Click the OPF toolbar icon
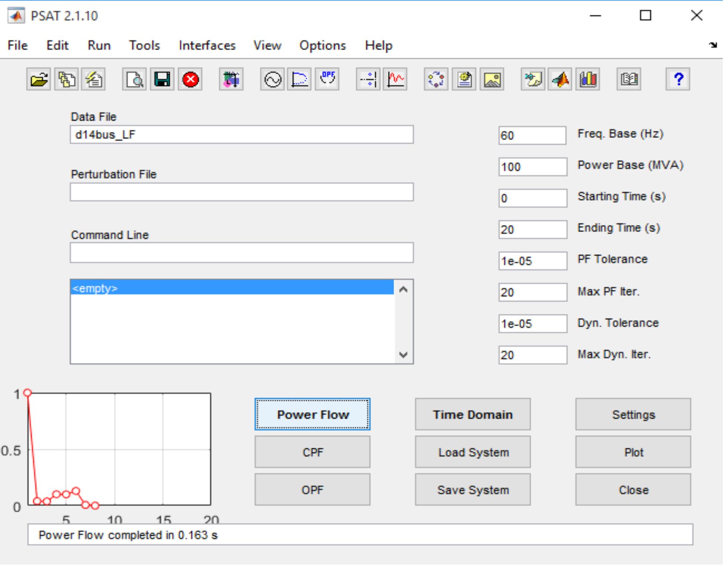This screenshot has width=728, height=576. point(327,79)
